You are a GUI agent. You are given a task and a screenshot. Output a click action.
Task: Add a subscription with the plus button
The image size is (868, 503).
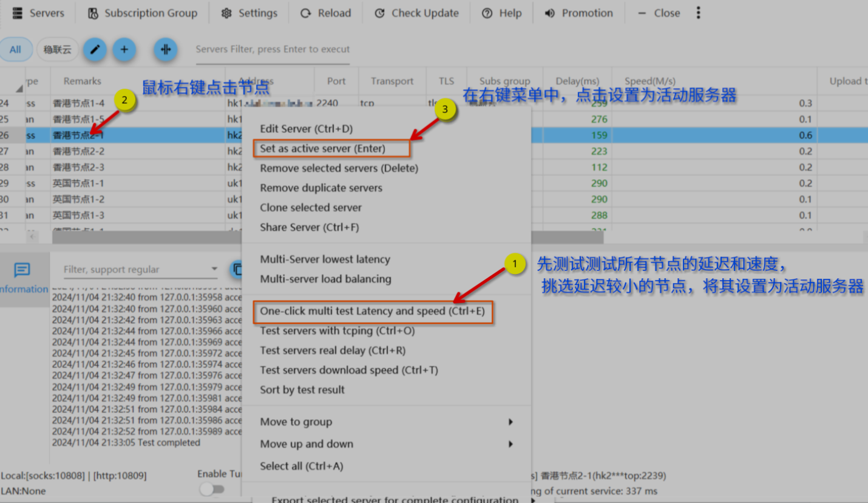pos(124,49)
